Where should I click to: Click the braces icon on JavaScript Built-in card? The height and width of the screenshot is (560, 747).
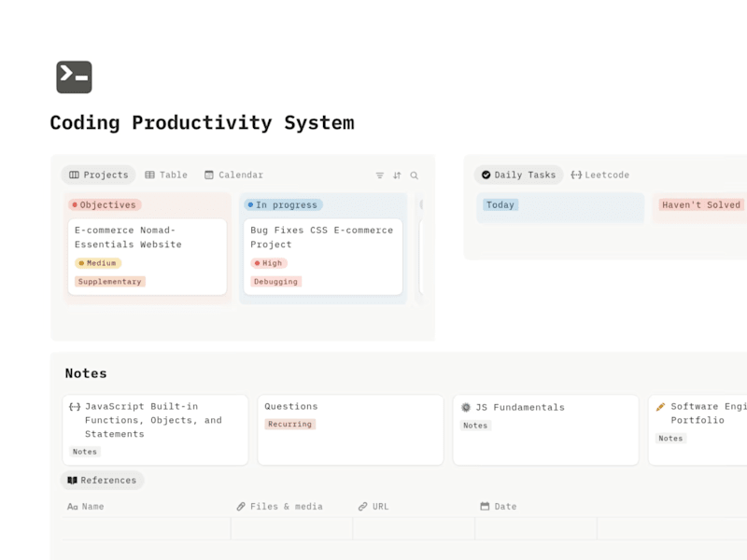pos(75,407)
